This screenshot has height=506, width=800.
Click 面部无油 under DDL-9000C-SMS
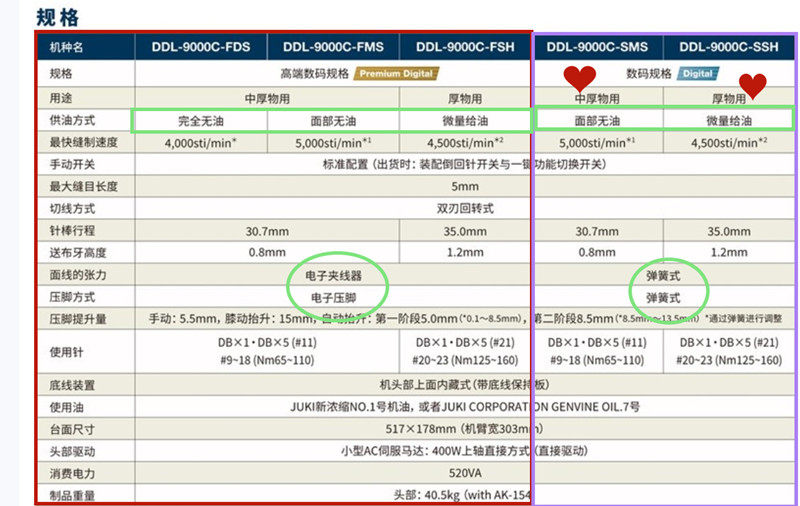click(597, 121)
